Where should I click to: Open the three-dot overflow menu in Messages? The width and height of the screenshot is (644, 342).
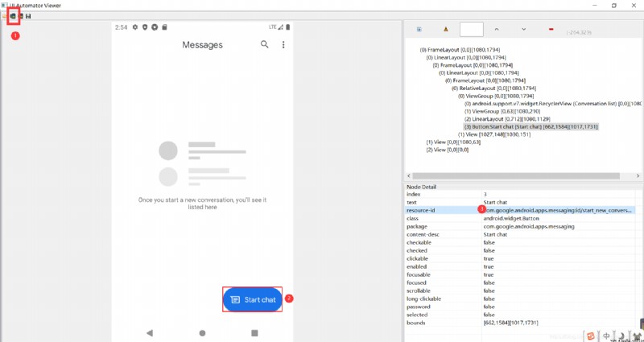283,45
